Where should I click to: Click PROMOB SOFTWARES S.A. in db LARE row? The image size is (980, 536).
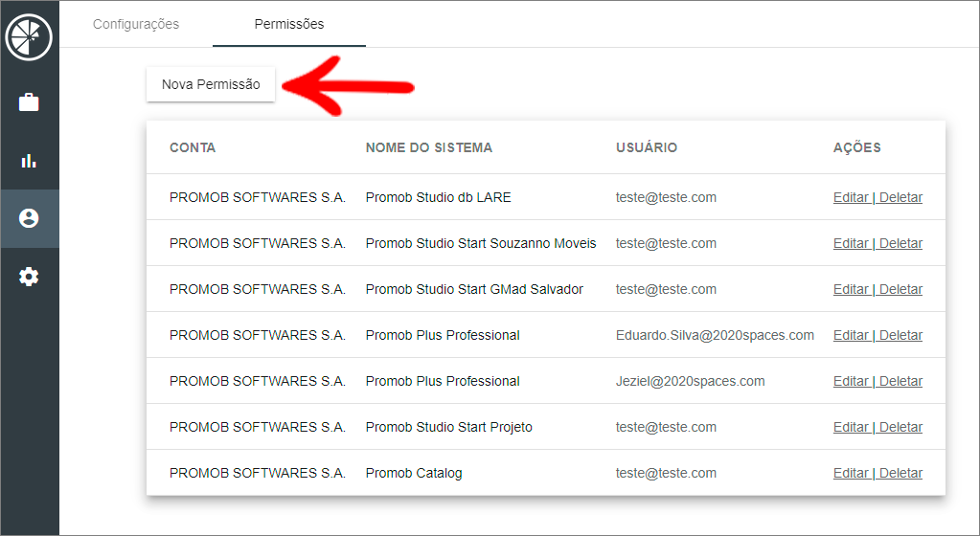[x=258, y=197]
